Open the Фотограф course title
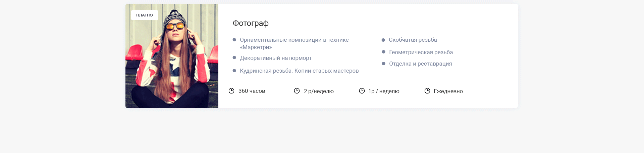 click(x=251, y=23)
